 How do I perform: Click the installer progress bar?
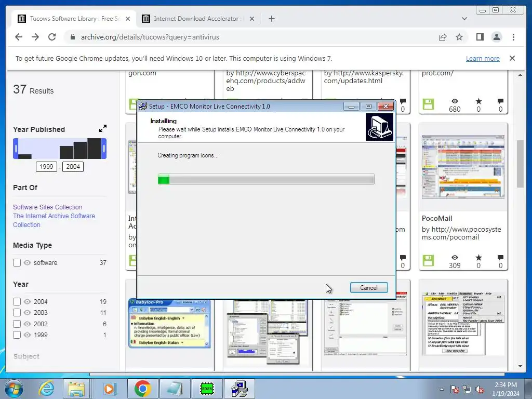pyautogui.click(x=266, y=179)
